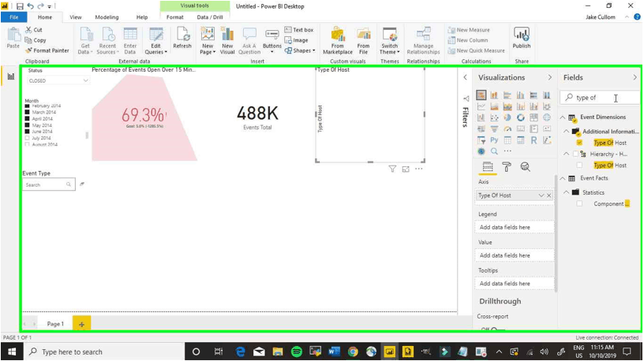The image size is (644, 361).
Task: Click the visual's filter funnel icon
Action: tap(392, 169)
